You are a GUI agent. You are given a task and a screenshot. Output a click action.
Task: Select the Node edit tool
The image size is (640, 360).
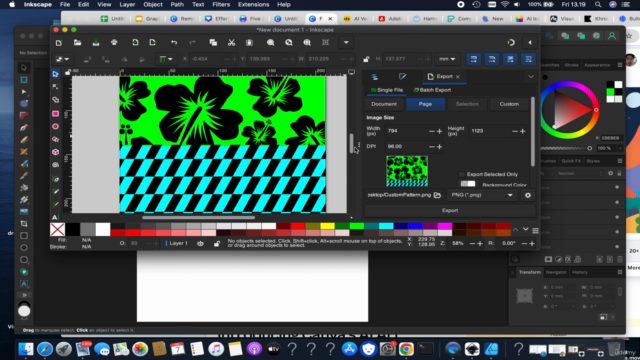pos(56,87)
